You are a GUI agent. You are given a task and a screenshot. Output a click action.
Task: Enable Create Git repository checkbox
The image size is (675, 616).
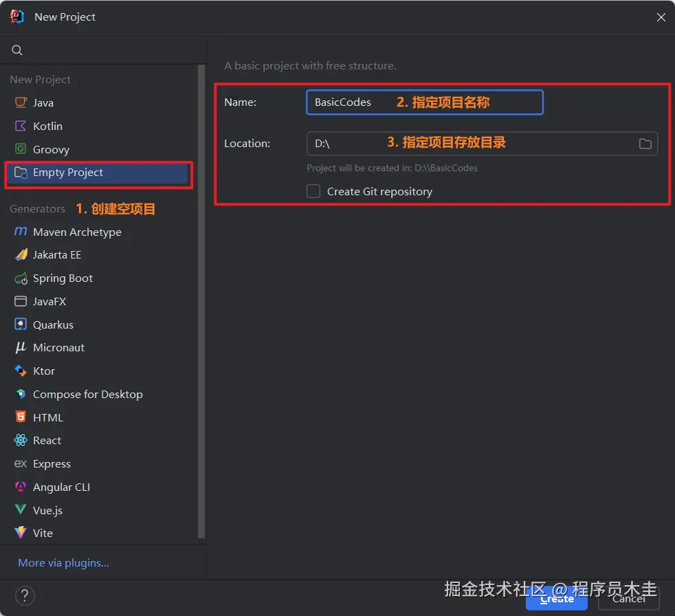click(x=313, y=191)
